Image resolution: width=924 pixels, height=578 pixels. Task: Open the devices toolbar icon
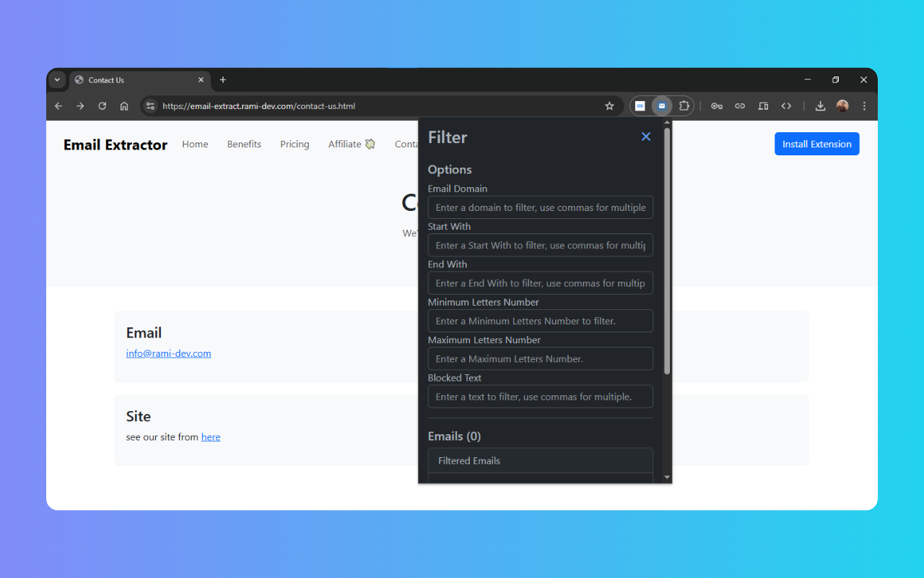[763, 106]
